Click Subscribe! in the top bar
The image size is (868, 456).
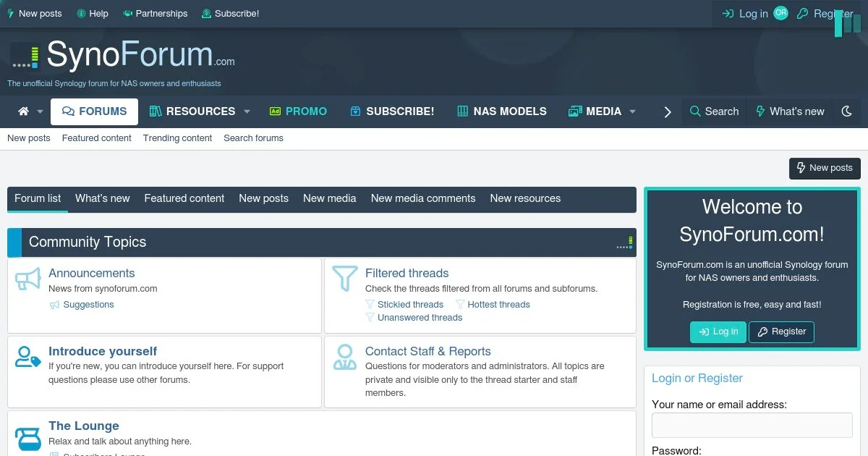tap(230, 13)
